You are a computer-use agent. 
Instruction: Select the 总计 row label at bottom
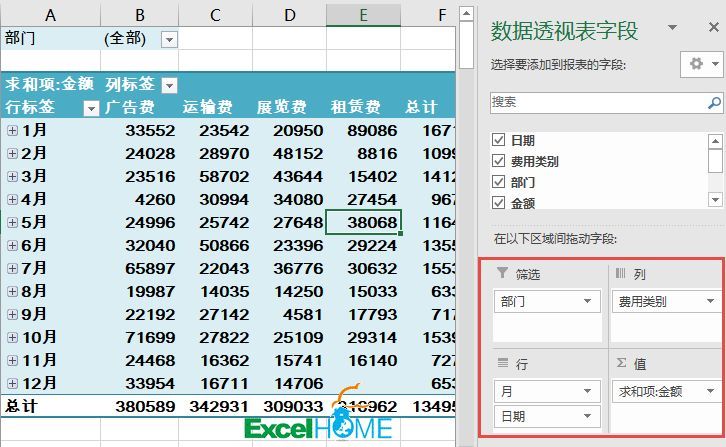click(x=50, y=407)
